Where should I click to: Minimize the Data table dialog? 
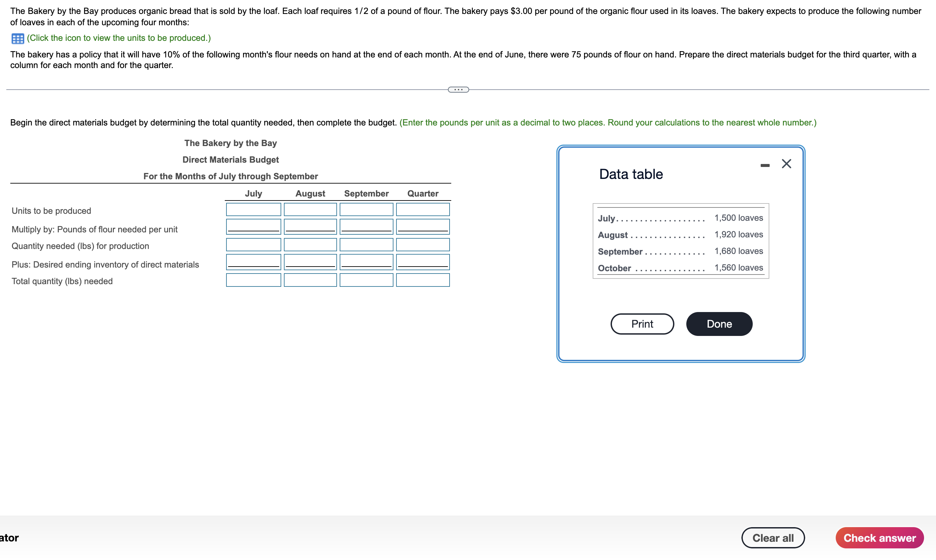point(765,165)
